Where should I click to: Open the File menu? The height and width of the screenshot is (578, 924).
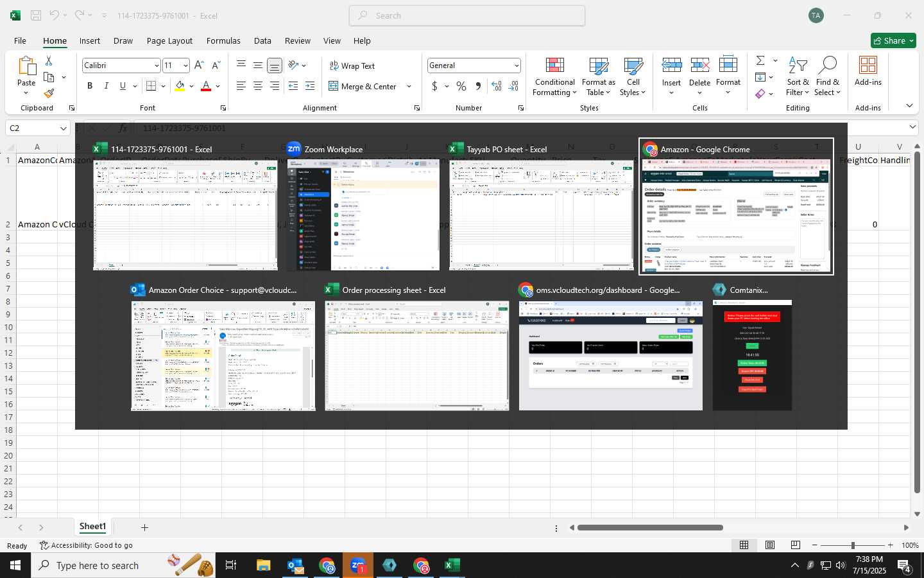(x=20, y=40)
